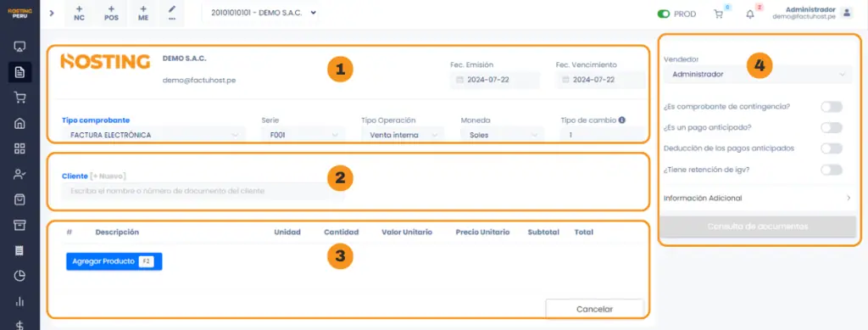Click the 'Cantidad' column header

pos(341,232)
